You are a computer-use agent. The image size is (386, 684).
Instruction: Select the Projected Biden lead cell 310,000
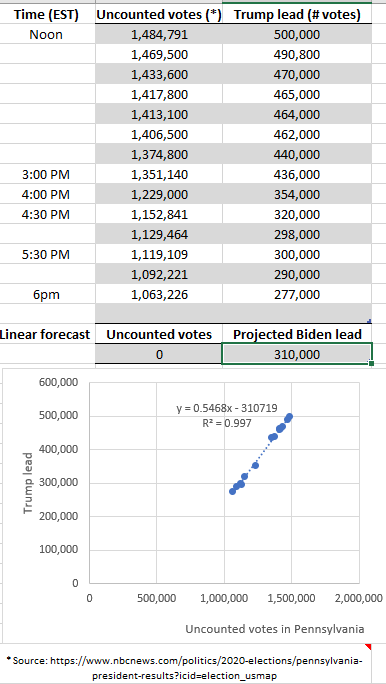[297, 355]
